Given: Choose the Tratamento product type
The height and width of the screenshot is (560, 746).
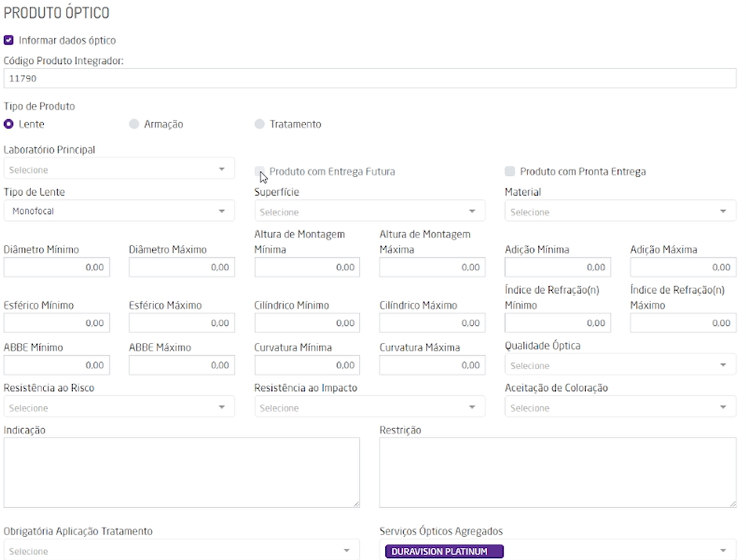Looking at the screenshot, I should [x=259, y=124].
